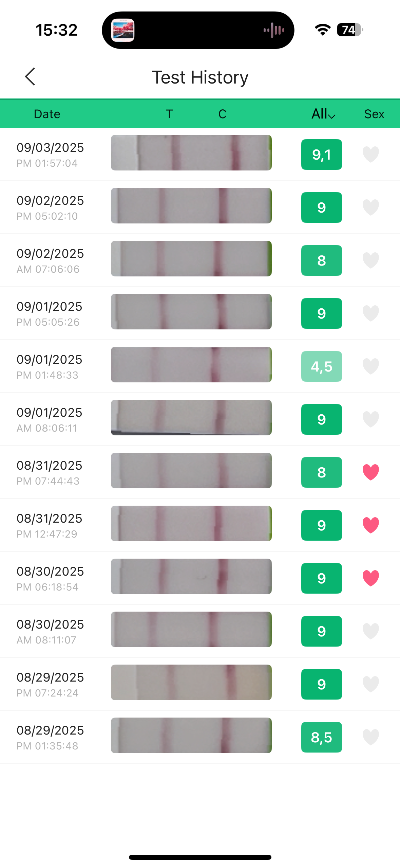Viewport: 400px width, 868px height.
Task: Tap the Date column header
Action: [x=47, y=114]
